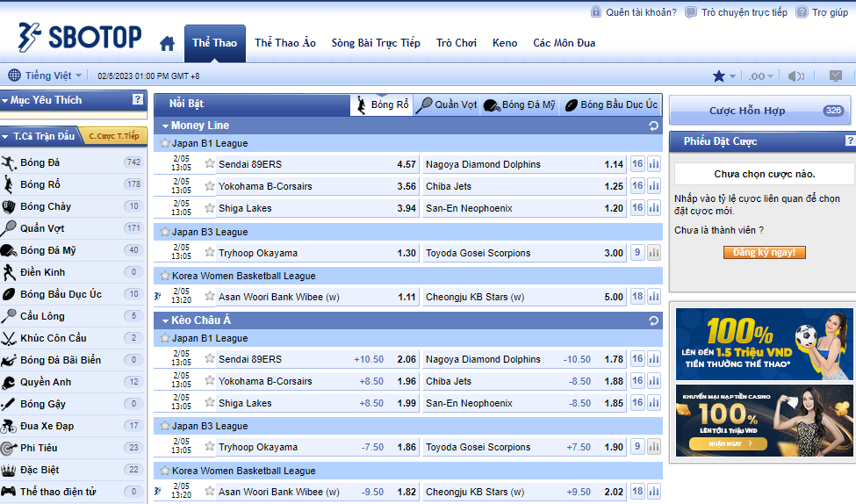Refresh the Money Line section

point(653,126)
